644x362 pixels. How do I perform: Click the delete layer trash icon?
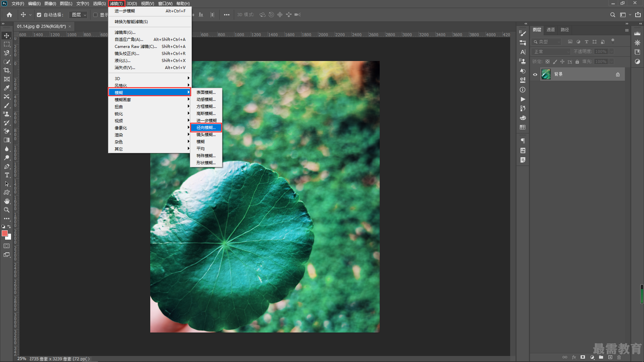619,357
